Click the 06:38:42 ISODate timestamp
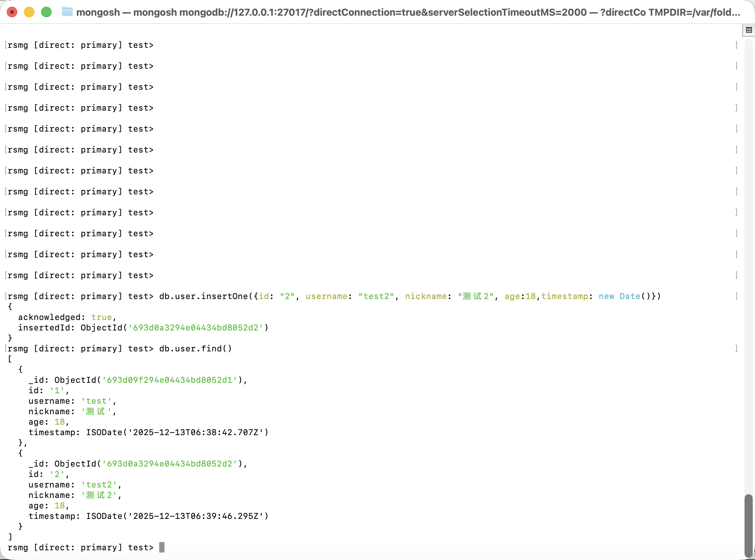The image size is (755, 560). 195,433
